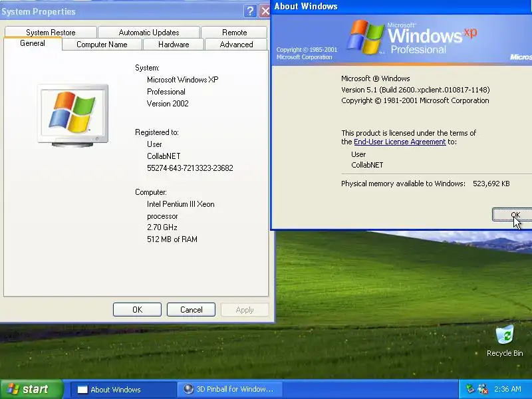
Task: Open the Hardware tab
Action: (174, 45)
